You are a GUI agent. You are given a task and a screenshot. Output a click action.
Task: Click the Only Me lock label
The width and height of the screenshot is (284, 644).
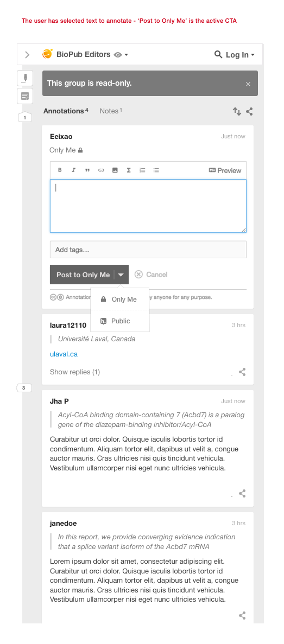tap(66, 150)
